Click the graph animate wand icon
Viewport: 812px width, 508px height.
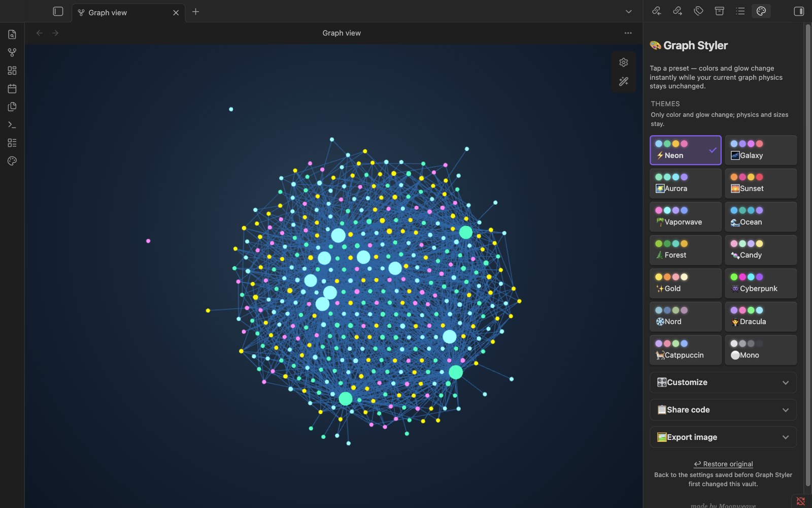point(624,81)
